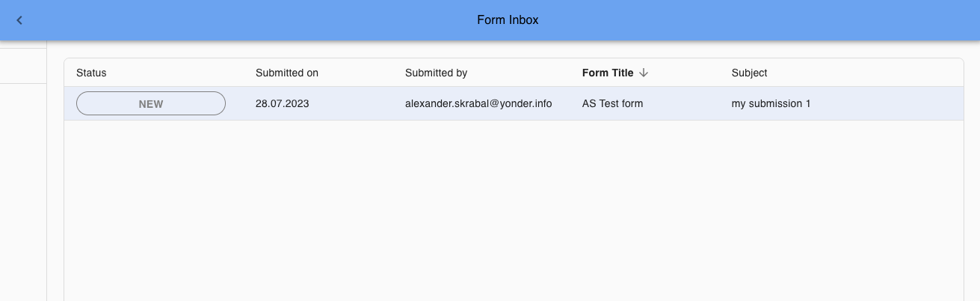This screenshot has width=980, height=301.
Task: Click the NEW status badge
Action: click(150, 104)
